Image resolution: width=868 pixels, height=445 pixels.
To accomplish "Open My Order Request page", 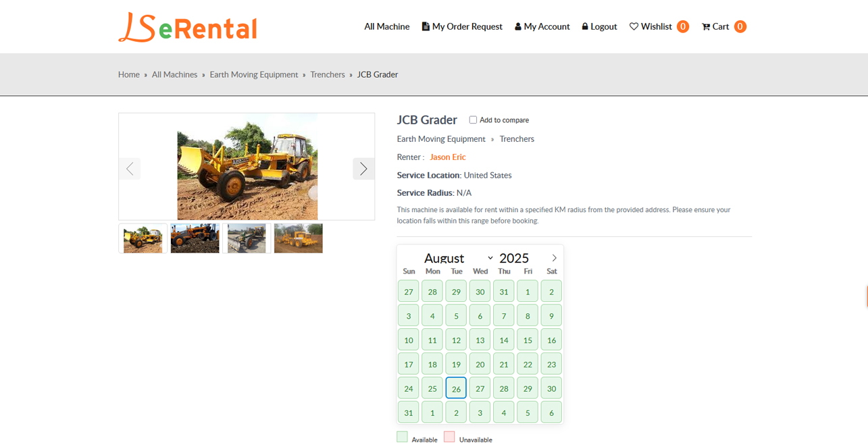I will pyautogui.click(x=462, y=26).
